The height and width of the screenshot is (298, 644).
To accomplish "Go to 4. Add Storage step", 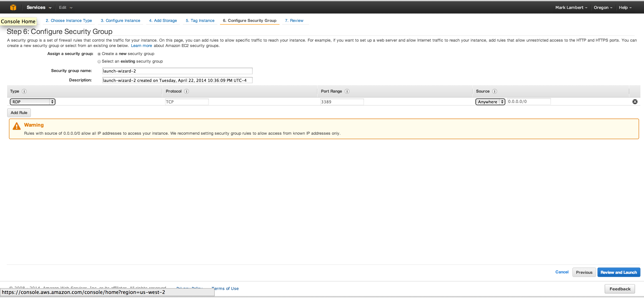I will click(163, 21).
